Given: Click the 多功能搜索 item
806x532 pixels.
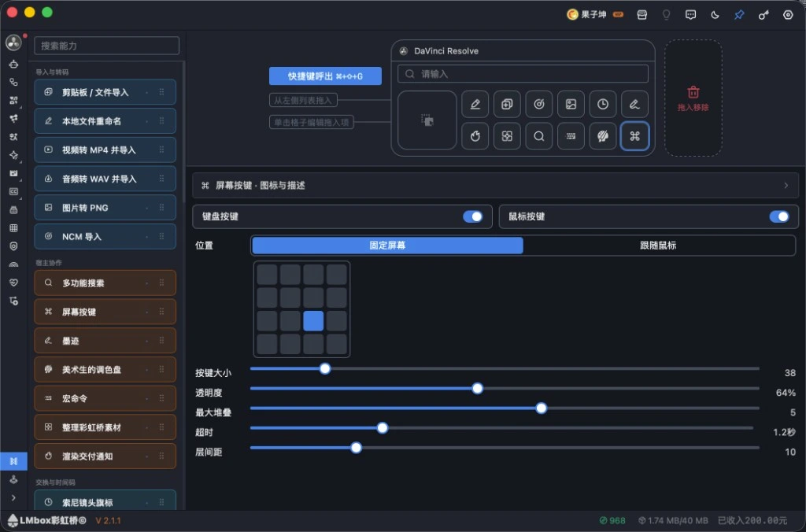Looking at the screenshot, I should 105,283.
